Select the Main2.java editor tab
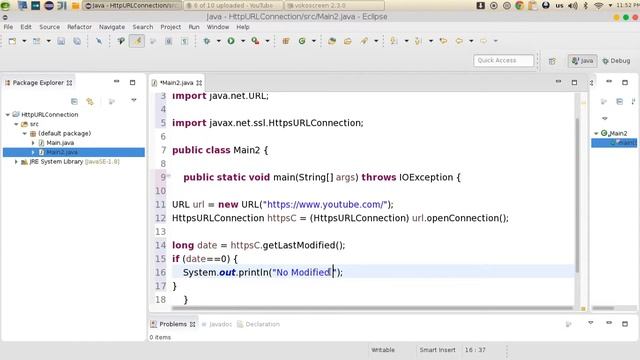 click(x=176, y=83)
